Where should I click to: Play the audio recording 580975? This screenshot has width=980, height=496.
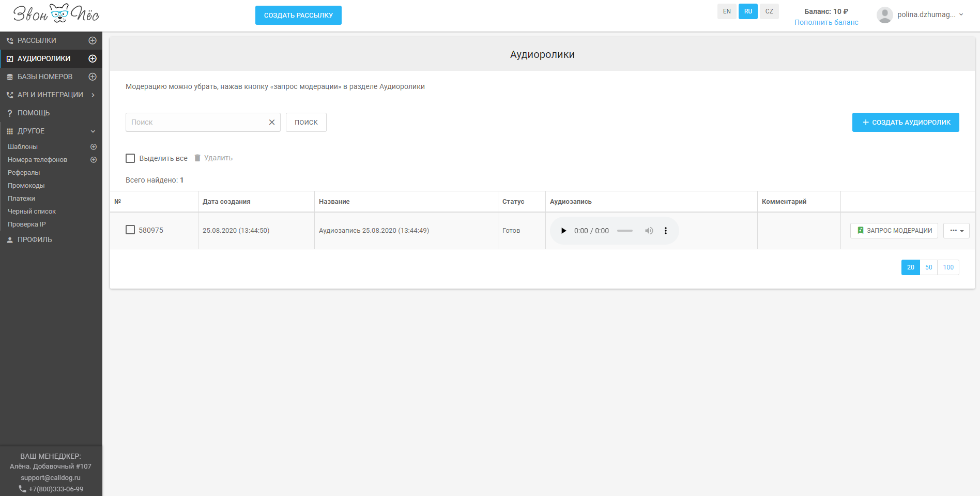coord(563,231)
